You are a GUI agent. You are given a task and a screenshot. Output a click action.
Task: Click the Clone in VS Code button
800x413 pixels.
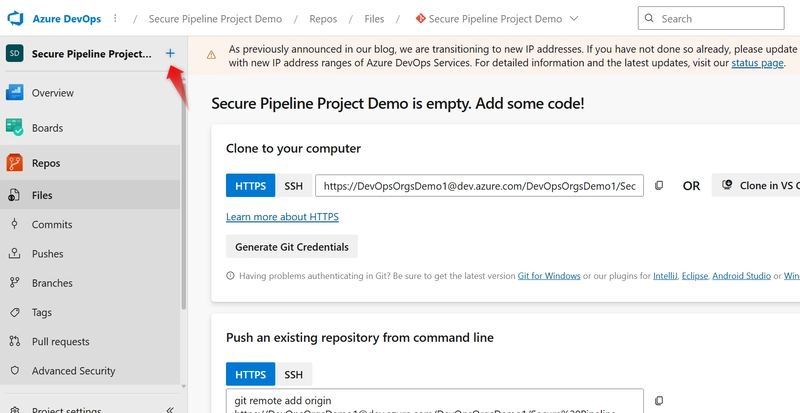756,185
